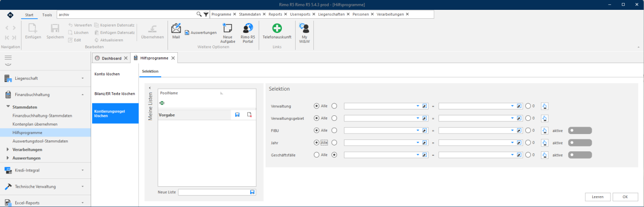Viewport: 644px width, 207px height.
Task: Switch to the Dashboard tab
Action: 111,58
